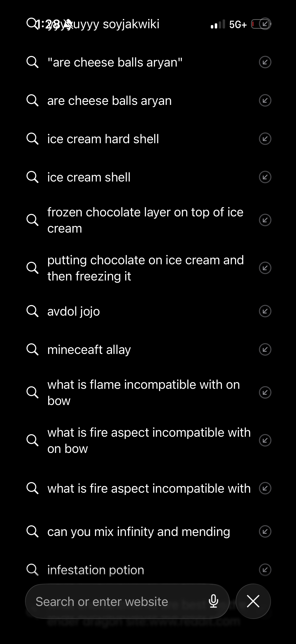This screenshot has width=296, height=644.
Task: Choose frozen chocolate layer on top suggestion
Action: pos(145,220)
